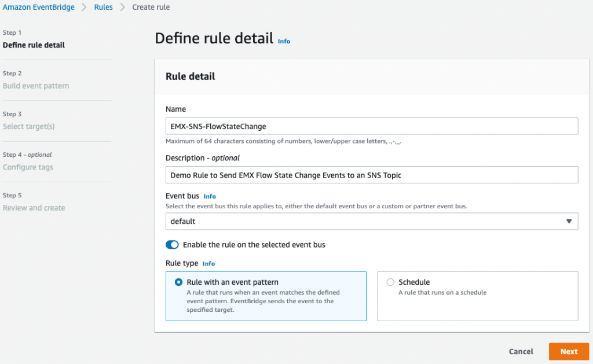Click the rule Name input field
The image size is (593, 364).
pos(371,126)
